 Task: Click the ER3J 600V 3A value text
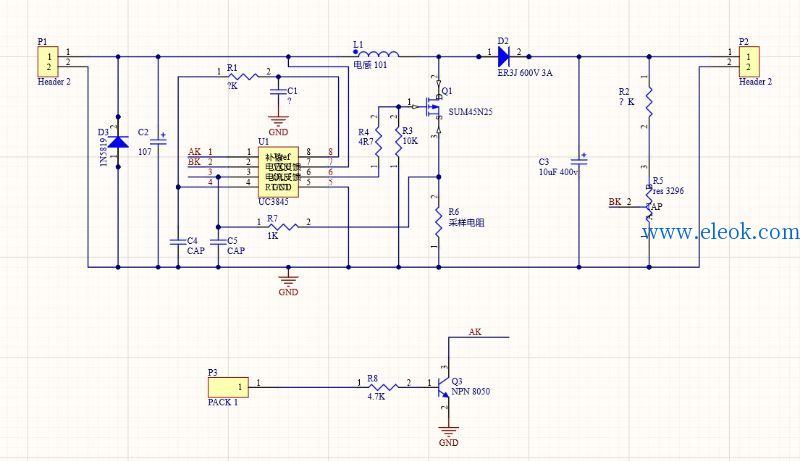point(524,73)
